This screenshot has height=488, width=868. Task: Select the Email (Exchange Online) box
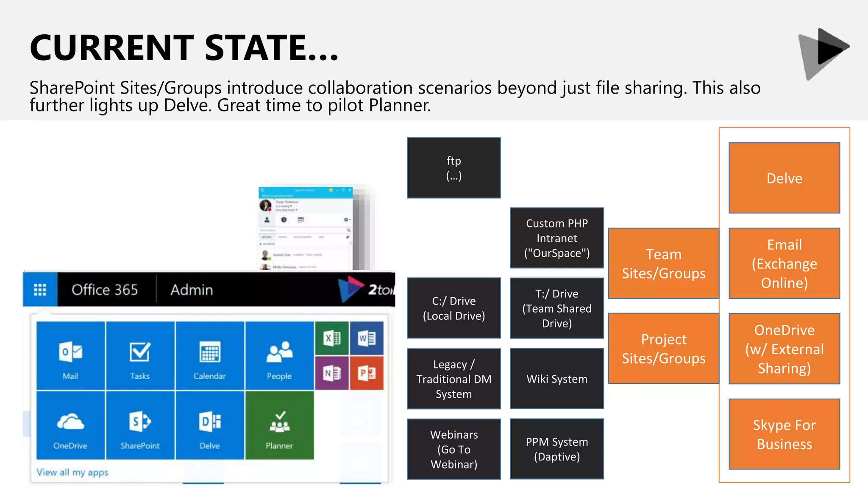pos(785,263)
